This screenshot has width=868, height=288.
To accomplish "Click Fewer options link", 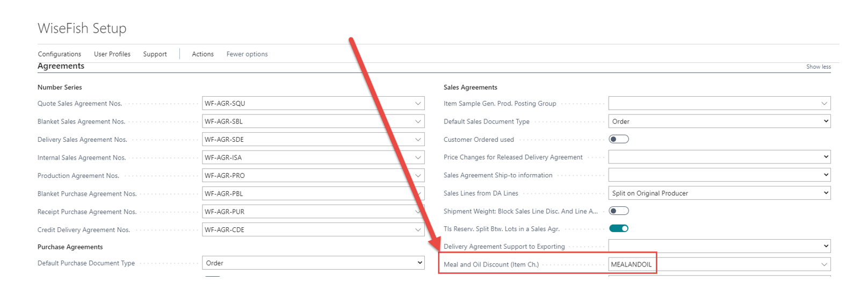I will (247, 54).
